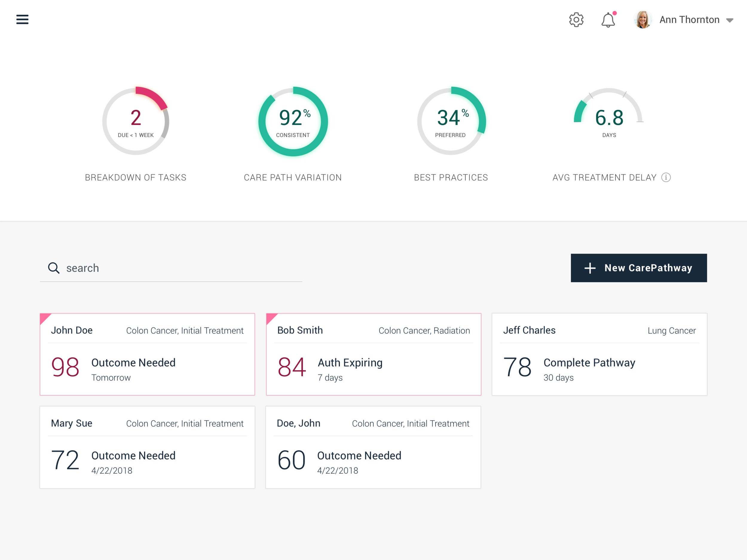Click the Avg Treatment Delay label
747x560 pixels.
[604, 177]
